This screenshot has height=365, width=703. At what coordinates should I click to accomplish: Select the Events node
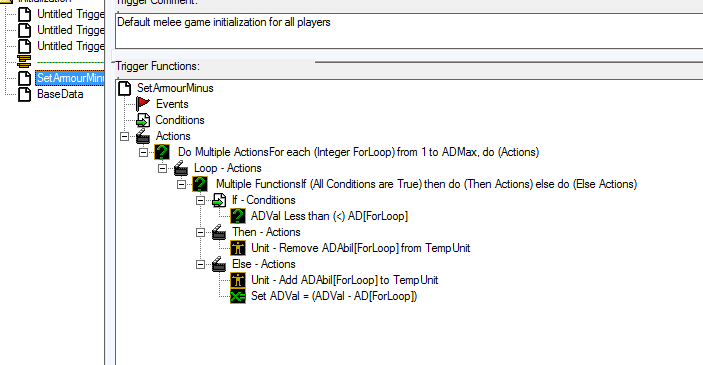click(172, 104)
